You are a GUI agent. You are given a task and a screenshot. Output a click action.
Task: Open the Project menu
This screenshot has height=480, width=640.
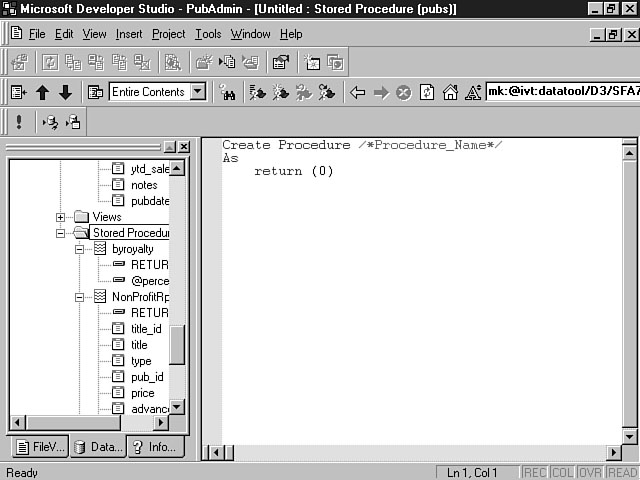tap(168, 34)
